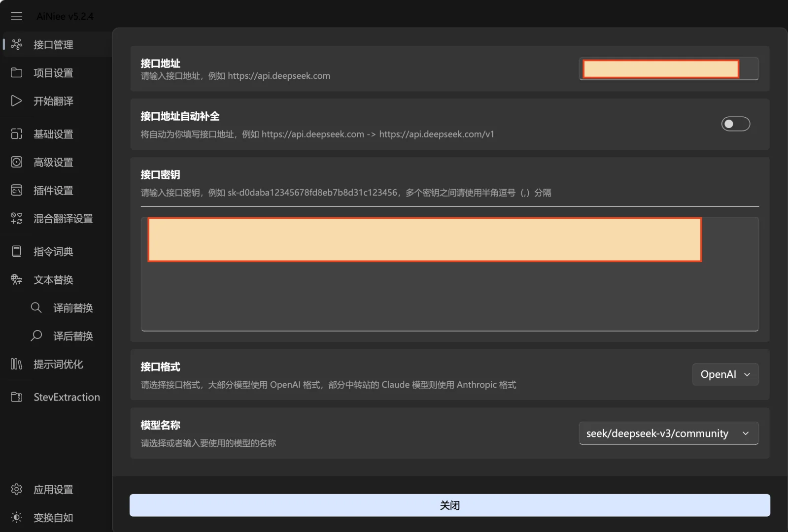The image size is (788, 532).
Task: Switch theme via 变换自如 label
Action: (x=53, y=518)
